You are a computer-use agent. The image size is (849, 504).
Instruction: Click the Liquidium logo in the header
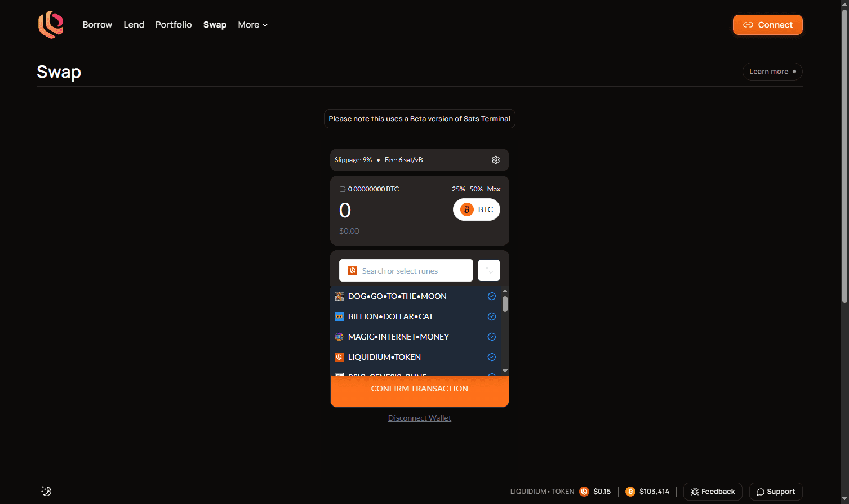(x=51, y=25)
